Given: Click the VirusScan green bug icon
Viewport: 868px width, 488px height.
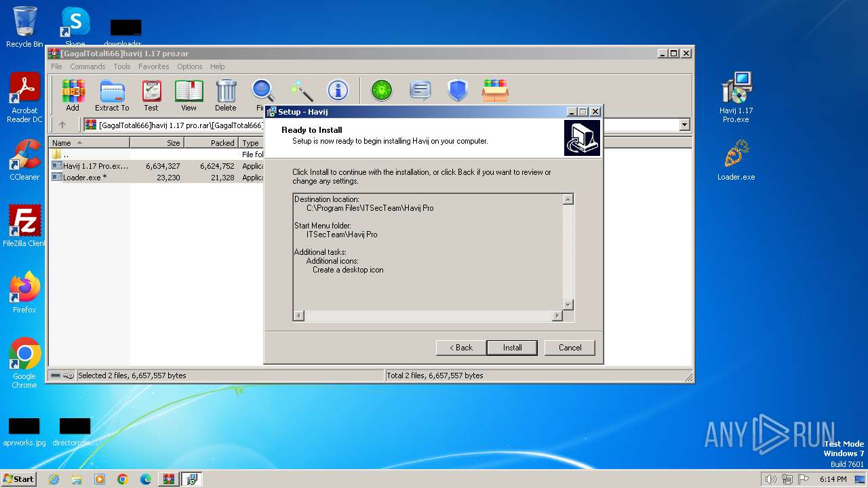Looking at the screenshot, I should [x=382, y=90].
